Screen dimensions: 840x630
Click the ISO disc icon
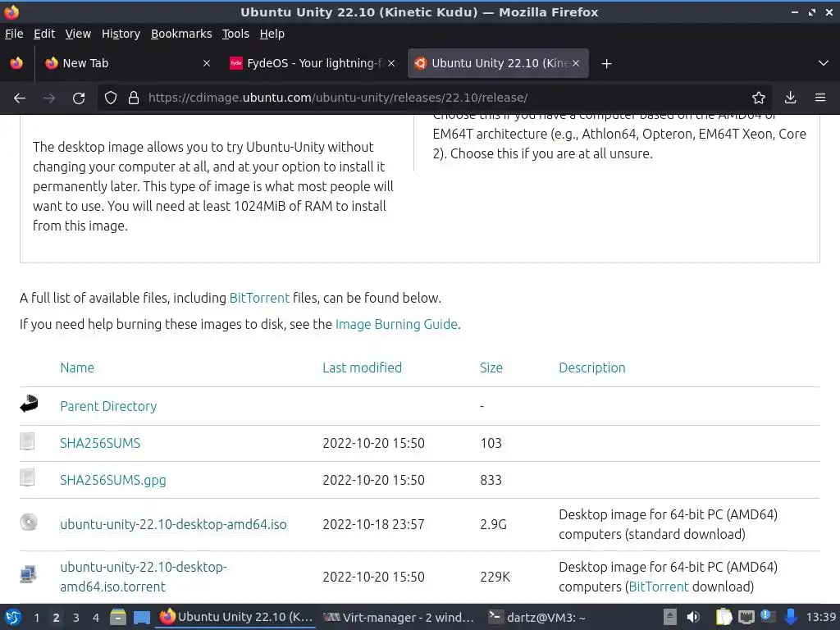point(29,522)
